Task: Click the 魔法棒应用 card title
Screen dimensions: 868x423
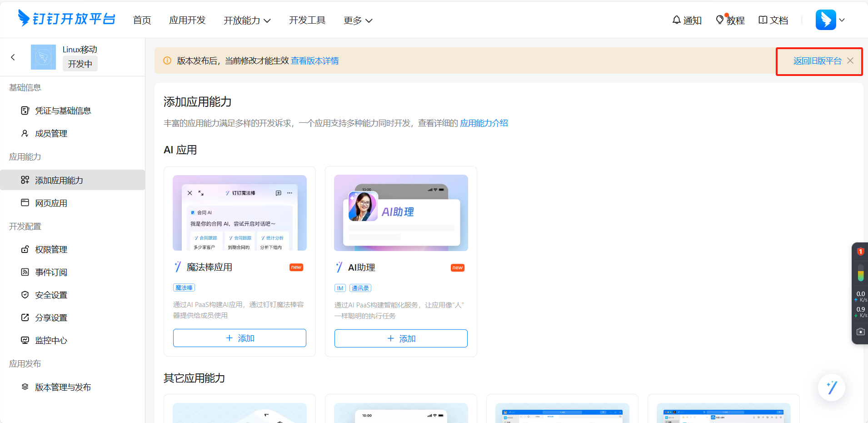Action: [210, 267]
